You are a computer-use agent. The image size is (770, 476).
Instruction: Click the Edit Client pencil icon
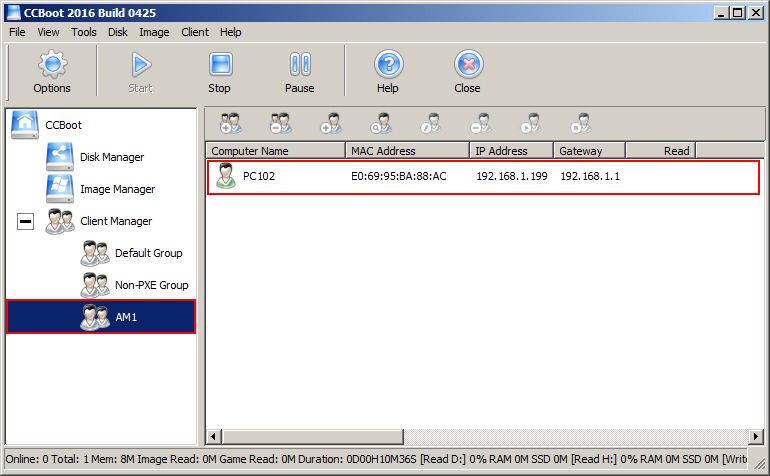tap(431, 123)
